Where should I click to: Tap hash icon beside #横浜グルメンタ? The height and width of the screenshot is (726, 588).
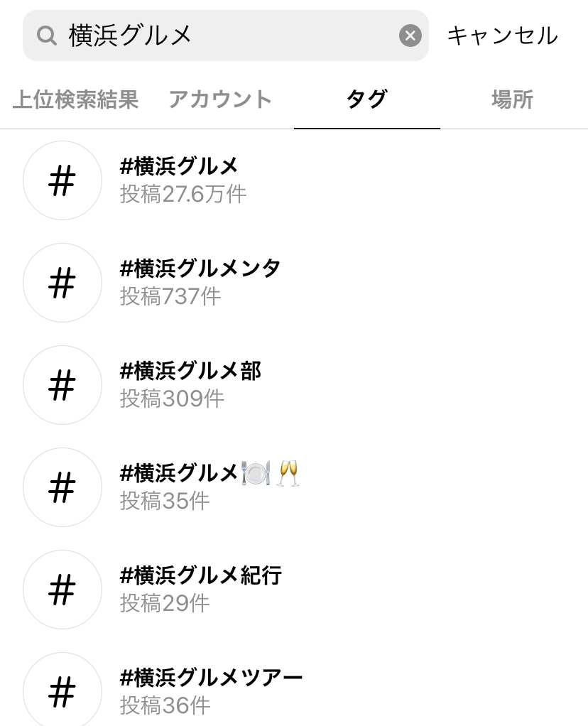click(x=62, y=283)
